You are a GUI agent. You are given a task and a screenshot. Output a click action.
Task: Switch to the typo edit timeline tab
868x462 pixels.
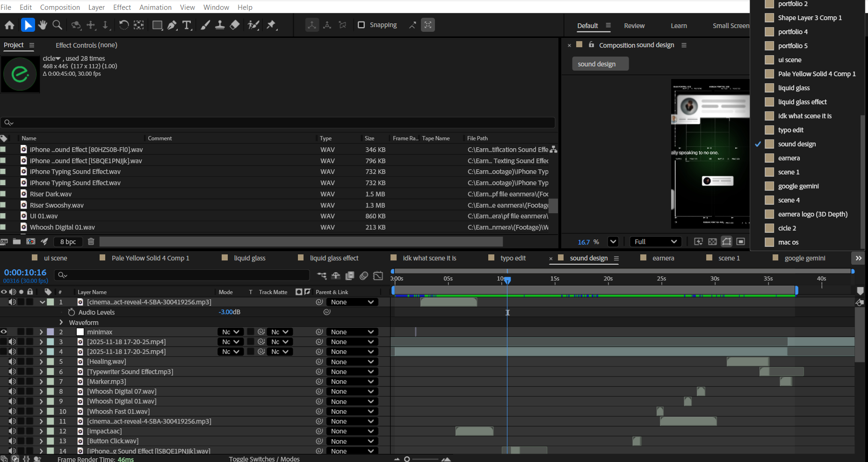click(x=513, y=258)
